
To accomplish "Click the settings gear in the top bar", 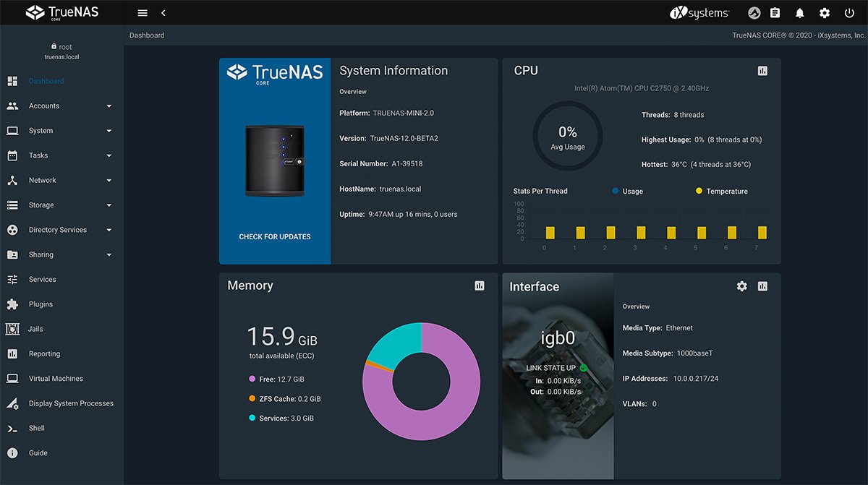I will pos(824,12).
